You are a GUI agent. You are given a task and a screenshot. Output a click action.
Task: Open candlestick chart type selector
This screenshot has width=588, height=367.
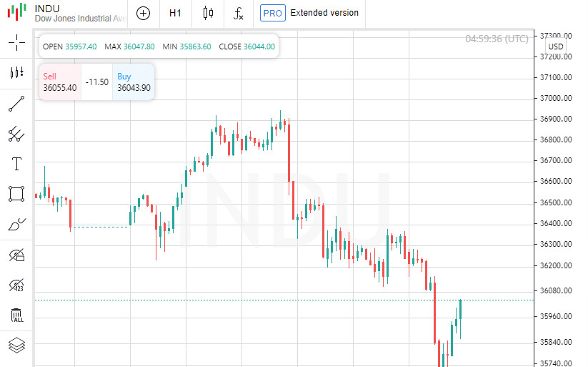point(208,13)
